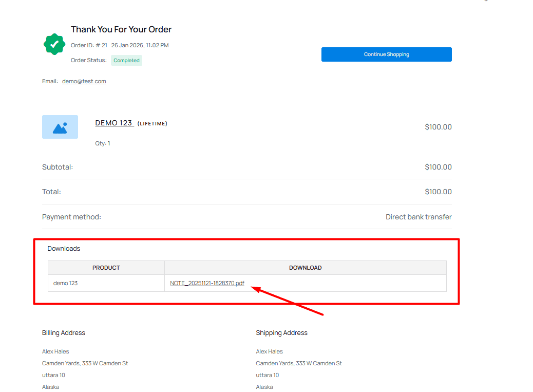The height and width of the screenshot is (392, 533).
Task: Select the LIFETIME label next to DEMO 123
Action: (x=152, y=123)
